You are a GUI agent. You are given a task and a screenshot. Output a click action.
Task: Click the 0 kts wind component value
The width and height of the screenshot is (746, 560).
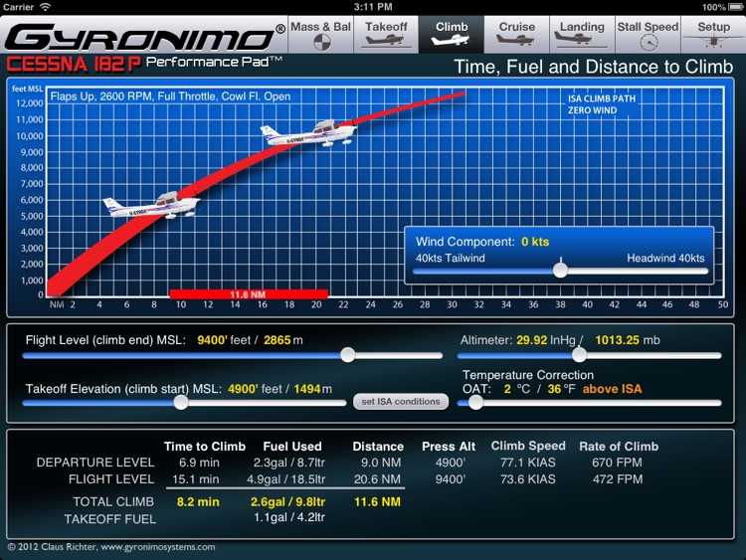pyautogui.click(x=535, y=242)
